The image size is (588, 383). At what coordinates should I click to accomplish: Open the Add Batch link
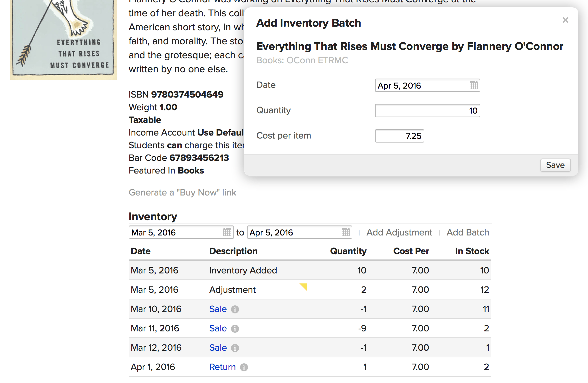point(468,232)
